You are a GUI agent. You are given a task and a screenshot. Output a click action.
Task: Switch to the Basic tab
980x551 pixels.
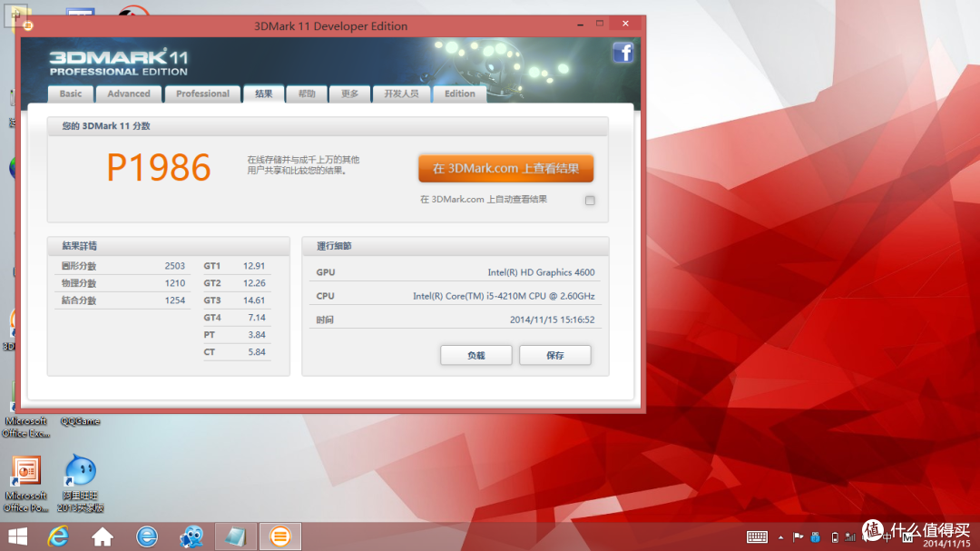pyautogui.click(x=71, y=93)
